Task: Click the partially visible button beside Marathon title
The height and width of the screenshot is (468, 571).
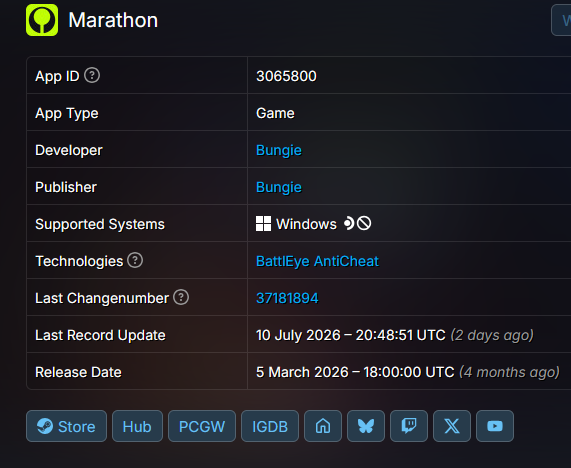Action: tap(561, 20)
